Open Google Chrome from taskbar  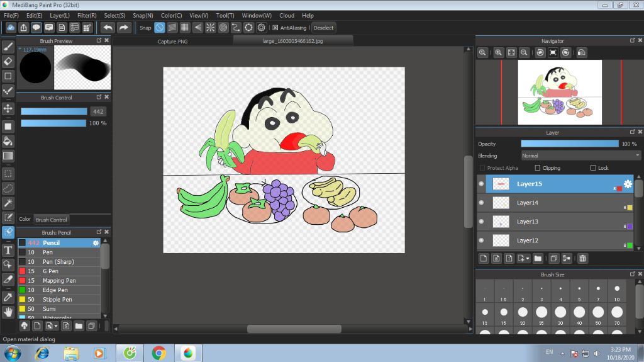(159, 353)
